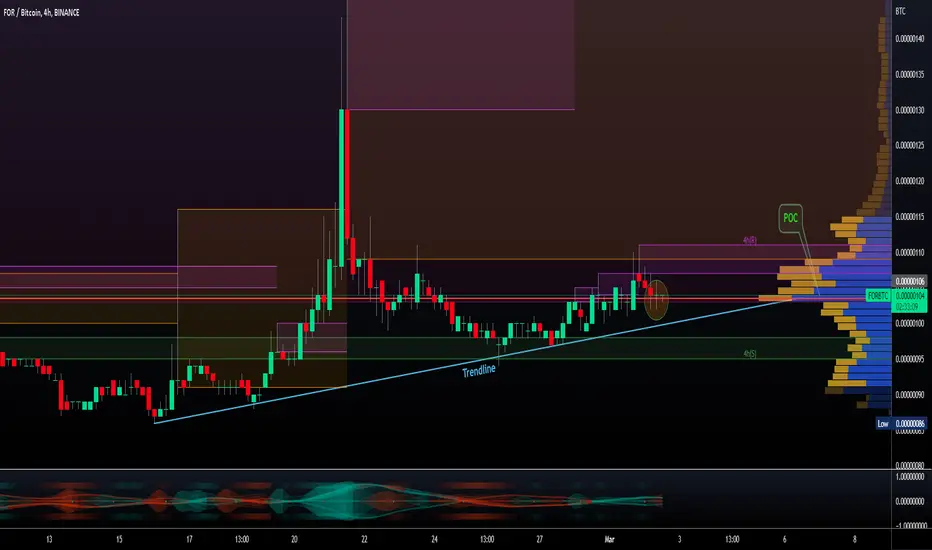Click the date label 17 on the time axis
The width and height of the screenshot is (932, 550).
tap(189, 539)
